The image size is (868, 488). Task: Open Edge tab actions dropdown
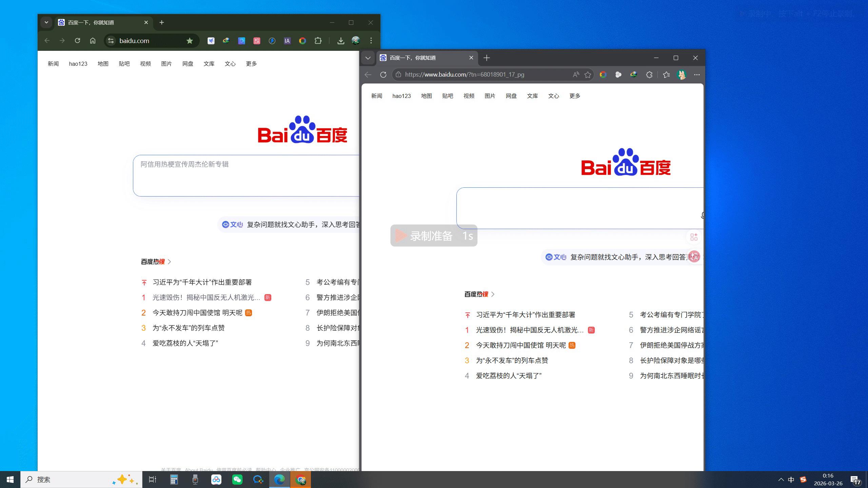pyautogui.click(x=368, y=58)
